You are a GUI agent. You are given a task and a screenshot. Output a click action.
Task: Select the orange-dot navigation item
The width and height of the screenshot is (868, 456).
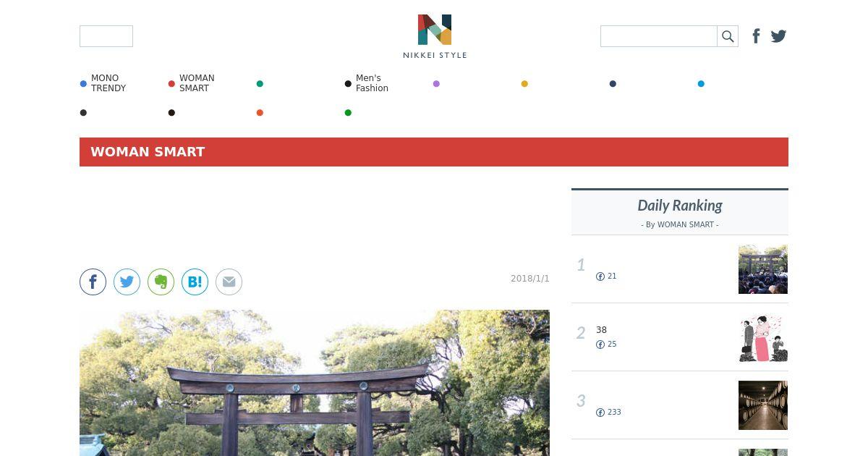260,113
